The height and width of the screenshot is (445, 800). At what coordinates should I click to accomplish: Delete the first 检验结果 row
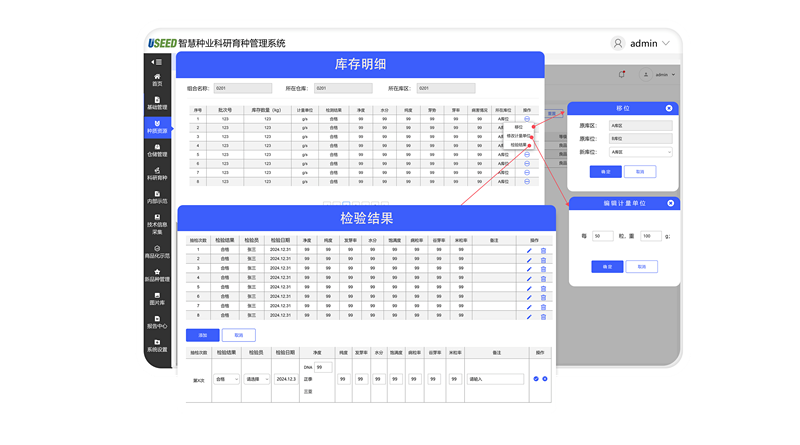[544, 250]
